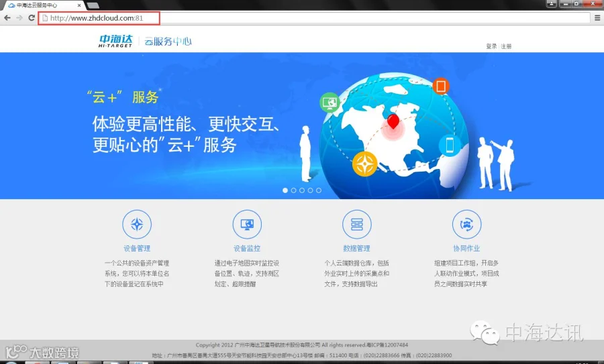The image size is (604, 364).
Task: Click the 登录 login link
Action: [491, 46]
